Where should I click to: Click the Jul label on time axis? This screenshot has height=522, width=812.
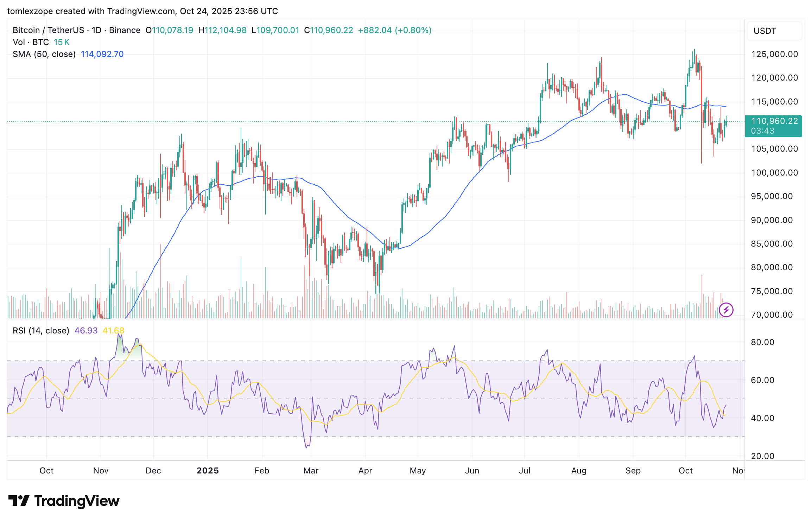coord(525,471)
